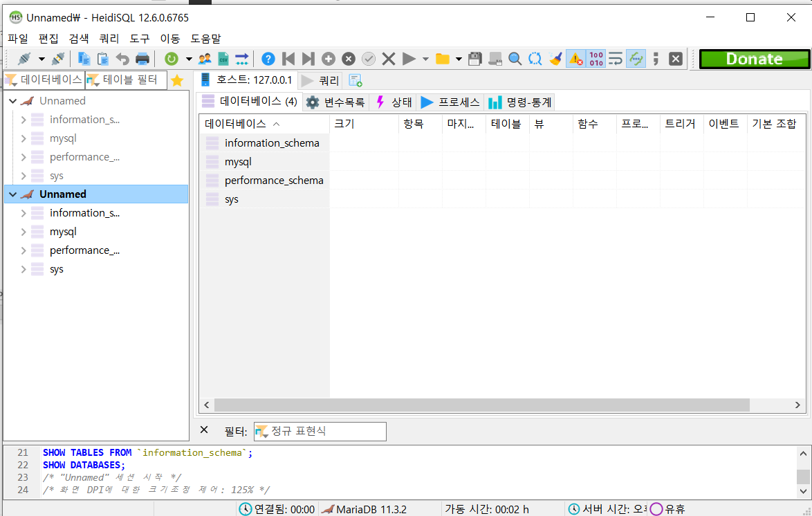Expand sys under the selected Unnamed session
Viewport: 812px width, 516px height.
pyautogui.click(x=24, y=269)
